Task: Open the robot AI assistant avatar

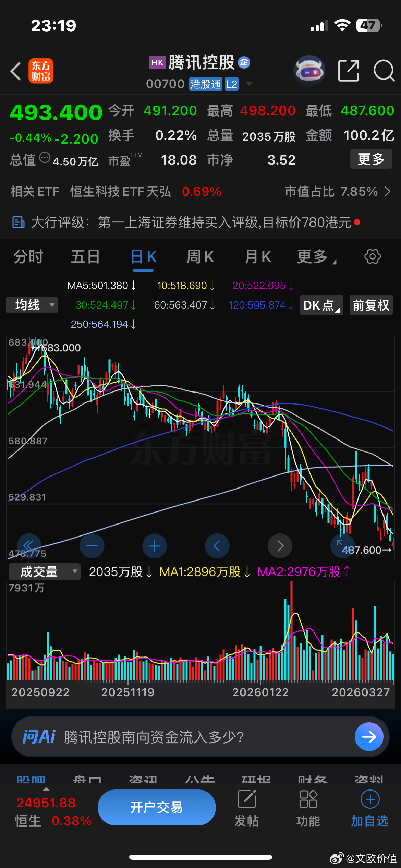Action: pyautogui.click(x=309, y=71)
